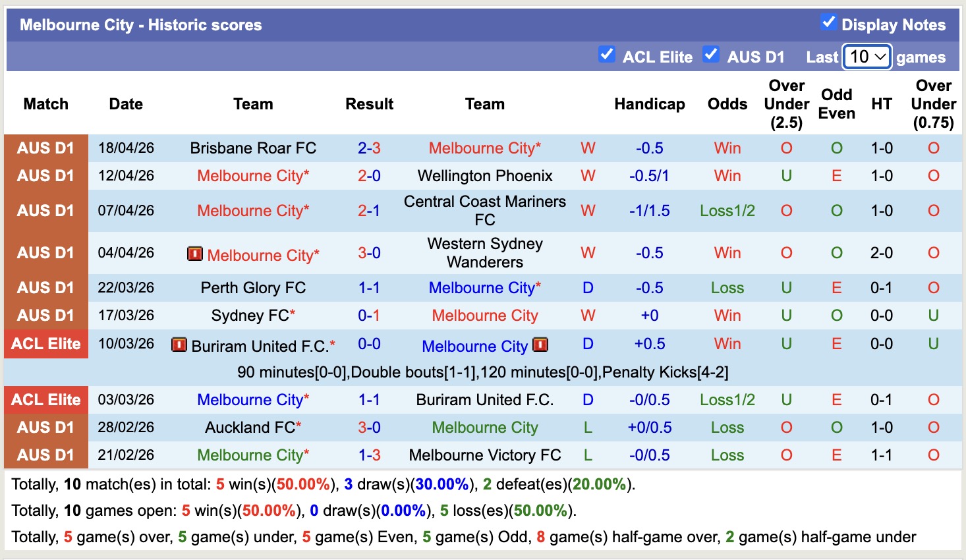Uncheck the AUS D1 filter checkbox
The height and width of the screenshot is (560, 966).
click(x=711, y=55)
